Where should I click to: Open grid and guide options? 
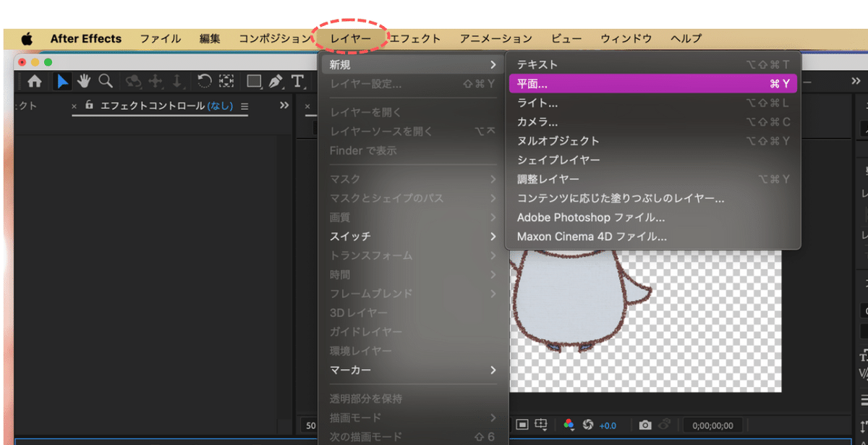click(540, 425)
